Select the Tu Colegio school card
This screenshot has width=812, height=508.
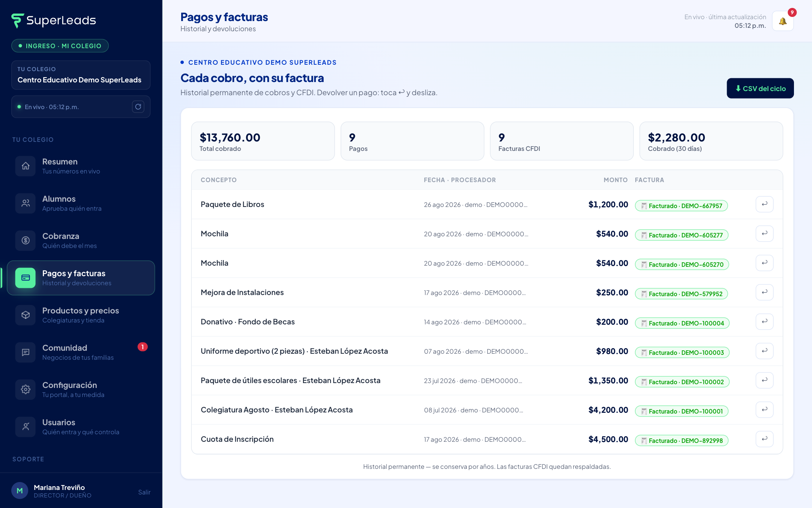coord(81,75)
